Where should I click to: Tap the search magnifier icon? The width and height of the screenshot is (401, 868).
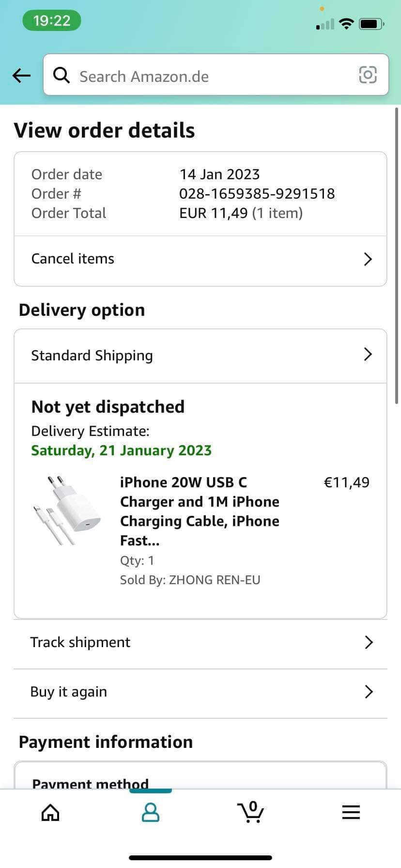[x=62, y=76]
